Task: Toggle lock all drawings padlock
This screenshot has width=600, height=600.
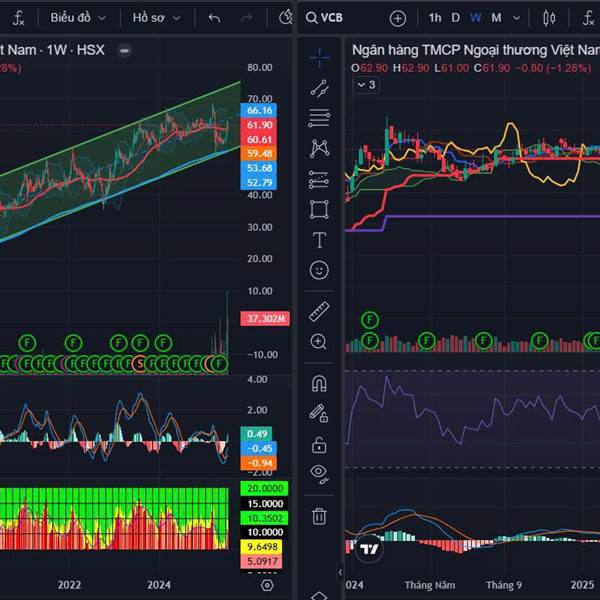Action: (x=319, y=445)
